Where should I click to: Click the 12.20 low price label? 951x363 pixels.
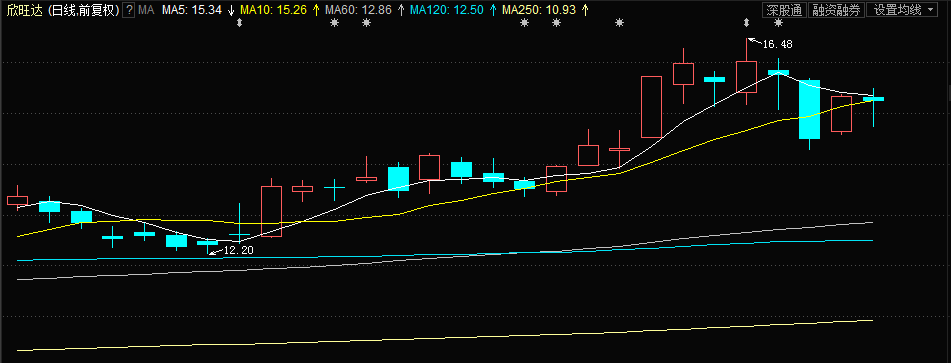tap(239, 250)
